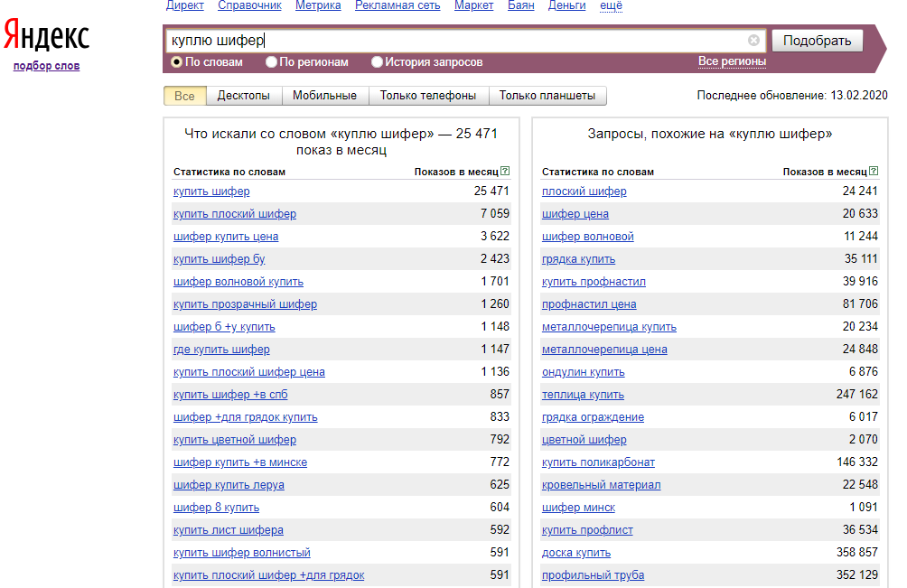Switch to the 'Только телефоны' tab
The image size is (907, 588).
click(428, 96)
